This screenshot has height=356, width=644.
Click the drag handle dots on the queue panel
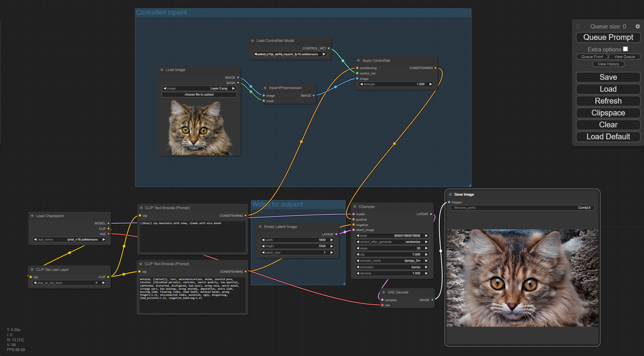pos(578,26)
